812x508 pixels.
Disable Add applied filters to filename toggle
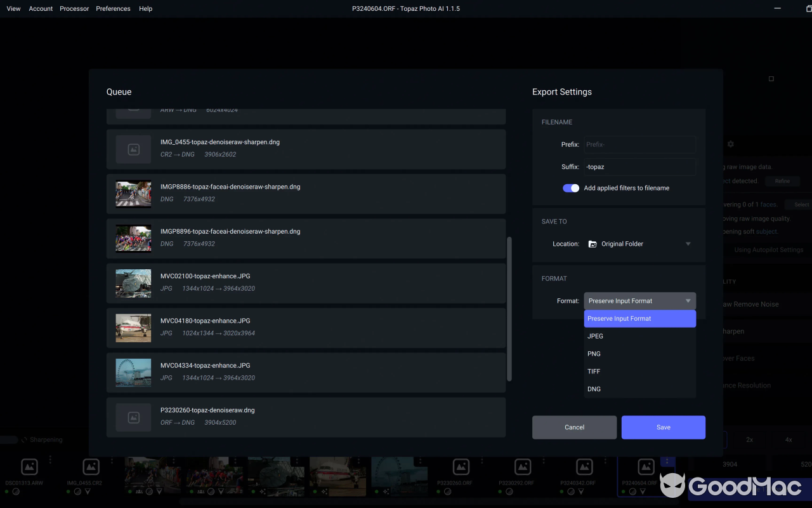click(x=571, y=188)
